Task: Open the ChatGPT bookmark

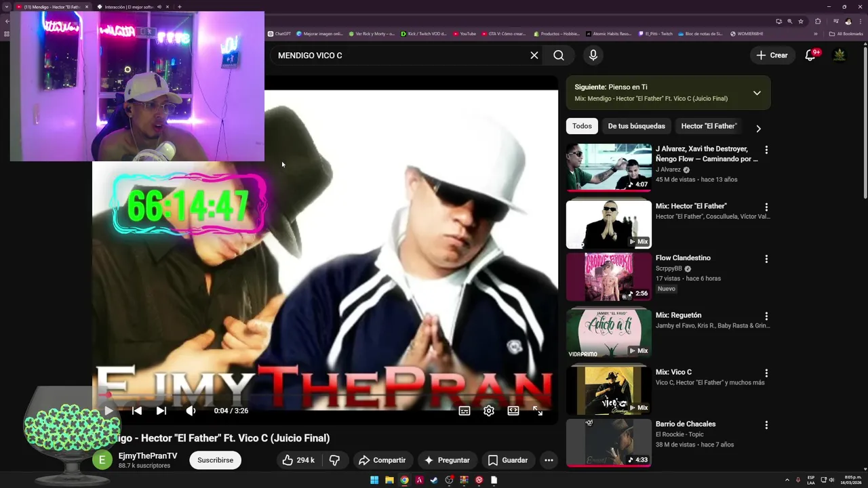Action: pyautogui.click(x=279, y=34)
